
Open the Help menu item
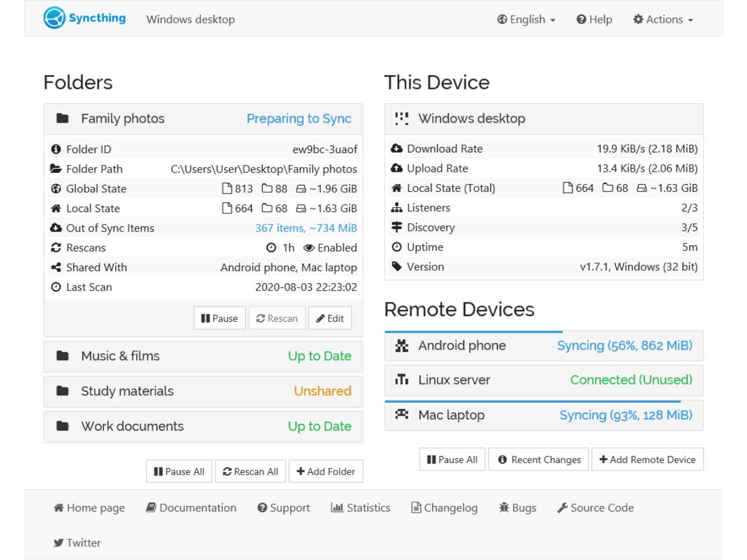click(x=594, y=19)
